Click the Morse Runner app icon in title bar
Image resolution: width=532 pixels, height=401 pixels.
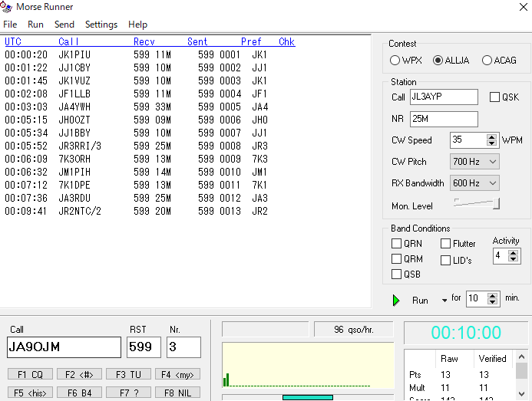click(6, 7)
